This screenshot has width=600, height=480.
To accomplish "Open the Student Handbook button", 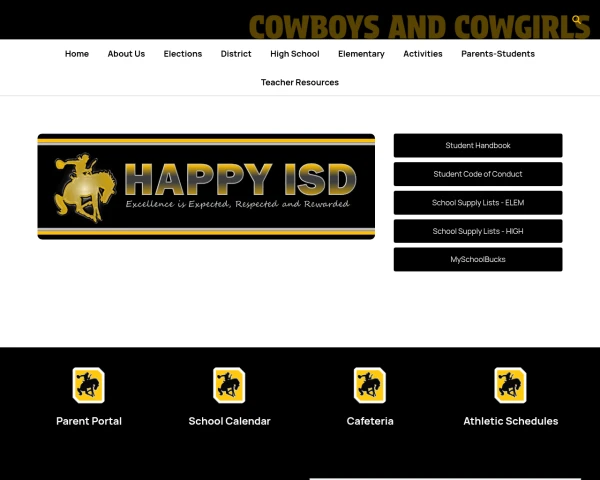I will 478,145.
